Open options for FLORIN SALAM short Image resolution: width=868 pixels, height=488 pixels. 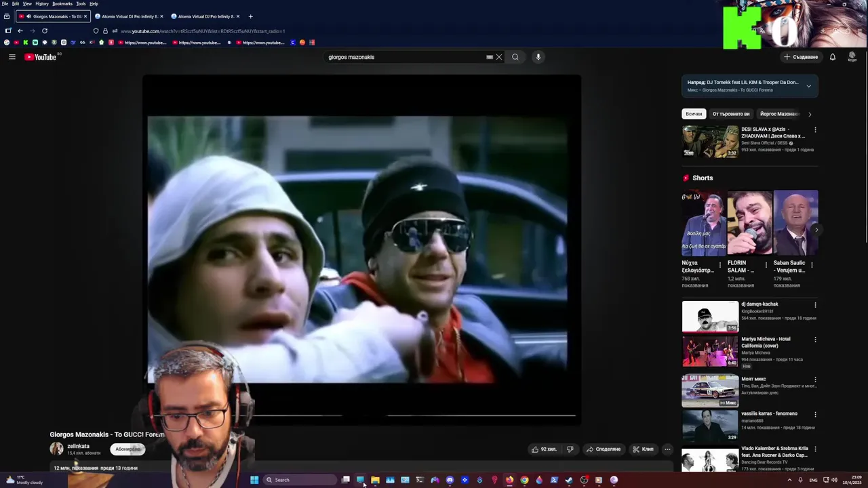tap(766, 265)
